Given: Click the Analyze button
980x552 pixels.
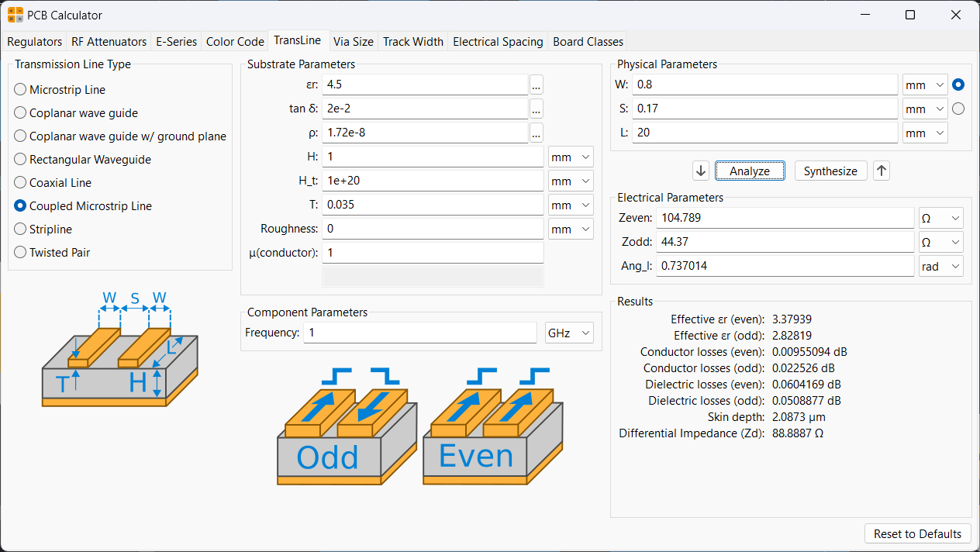Looking at the screenshot, I should click(750, 171).
